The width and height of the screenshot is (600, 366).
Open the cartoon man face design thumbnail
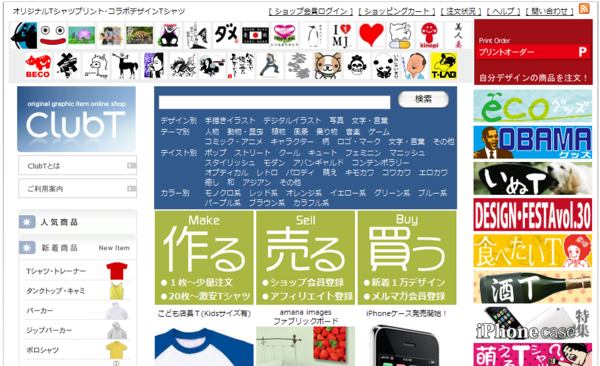coord(415,66)
